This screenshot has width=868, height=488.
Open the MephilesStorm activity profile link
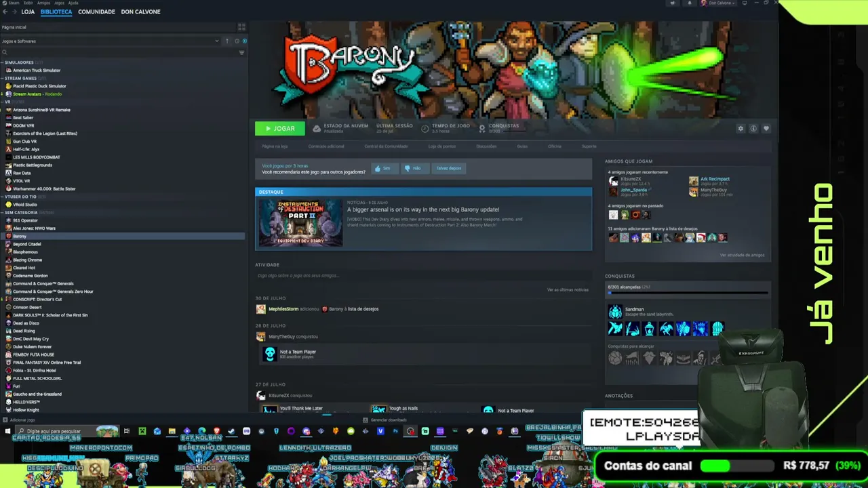point(283,309)
